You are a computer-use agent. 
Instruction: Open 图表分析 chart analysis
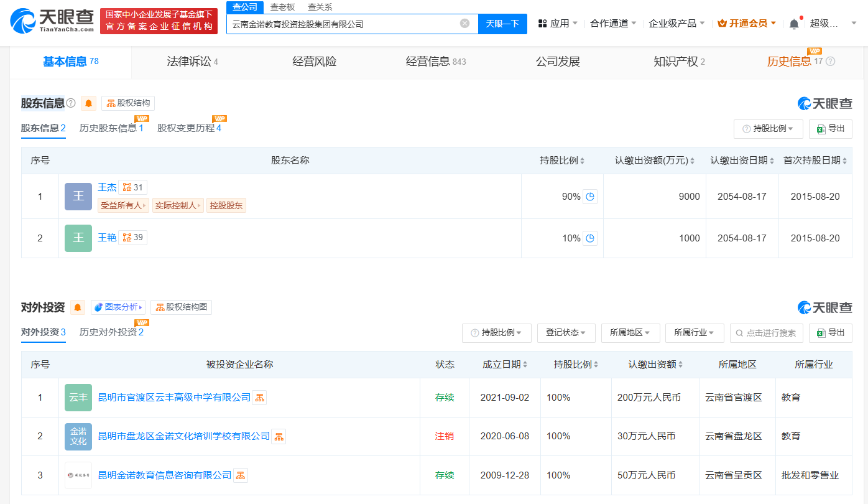(x=118, y=307)
